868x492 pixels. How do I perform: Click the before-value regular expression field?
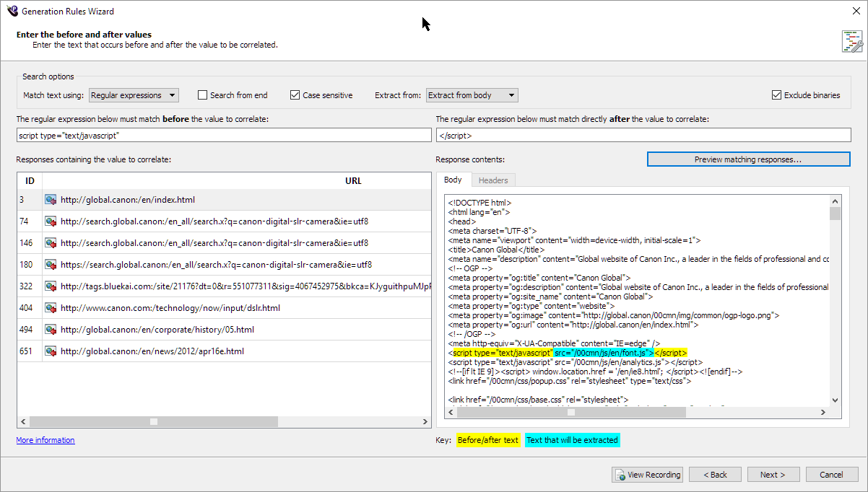point(224,136)
